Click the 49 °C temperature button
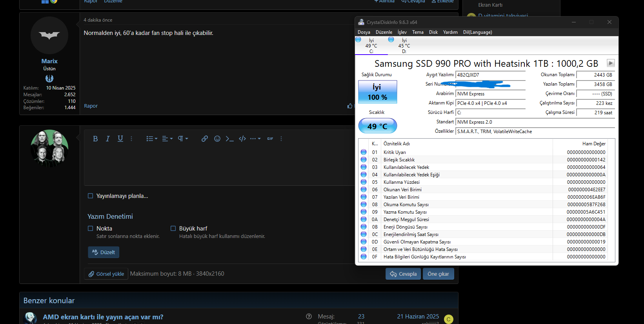The width and height of the screenshot is (644, 324). [378, 126]
